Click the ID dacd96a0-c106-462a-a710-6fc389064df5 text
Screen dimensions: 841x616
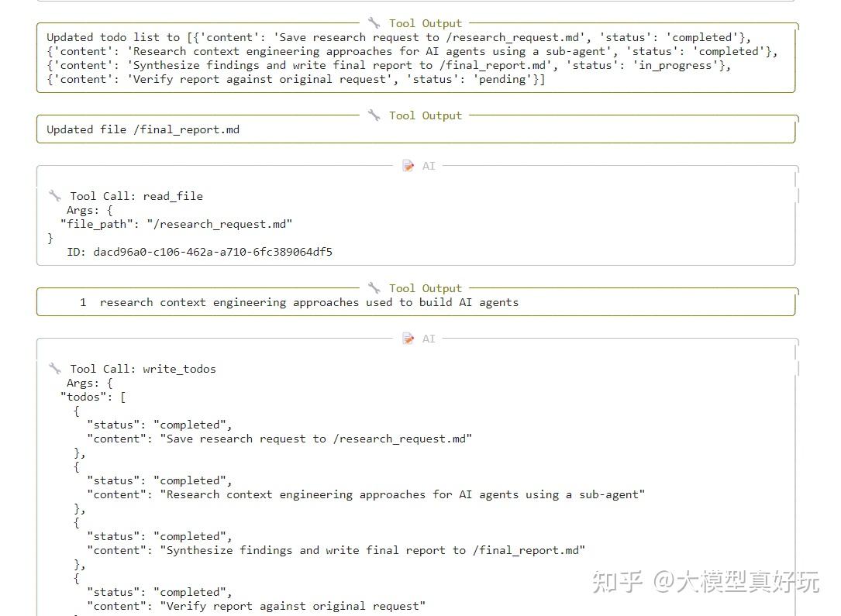(199, 252)
